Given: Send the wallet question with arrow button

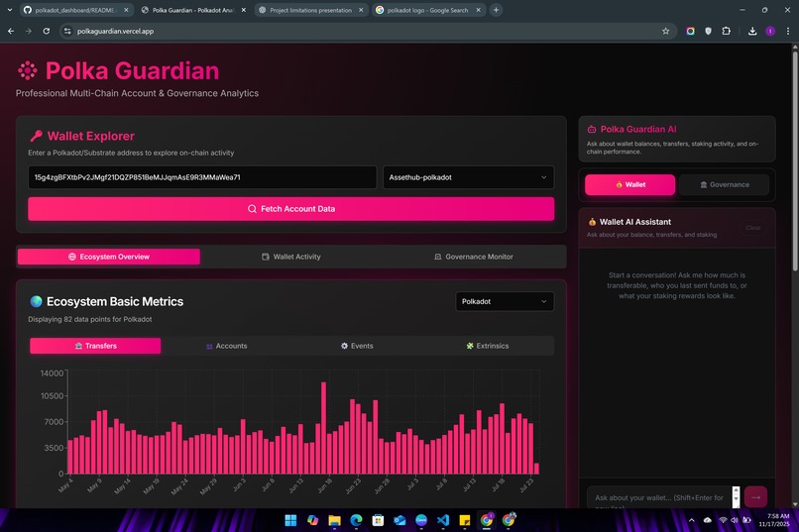Looking at the screenshot, I should coord(755,497).
